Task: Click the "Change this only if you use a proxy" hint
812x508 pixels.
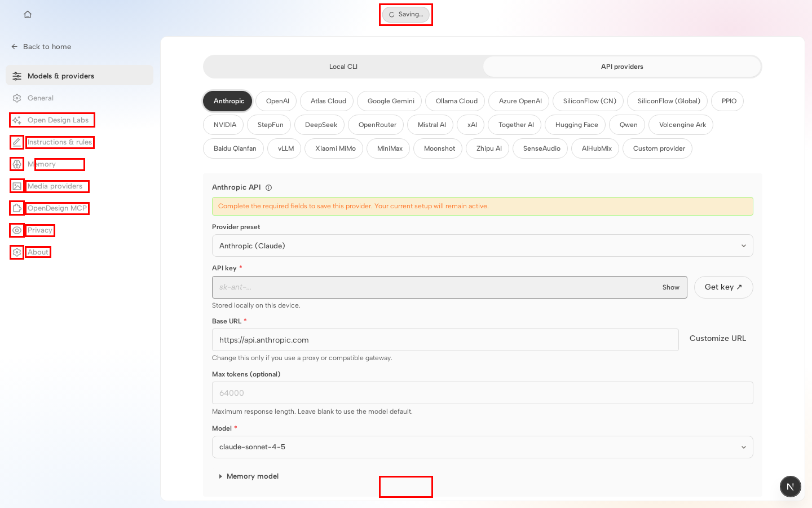Action: point(302,358)
